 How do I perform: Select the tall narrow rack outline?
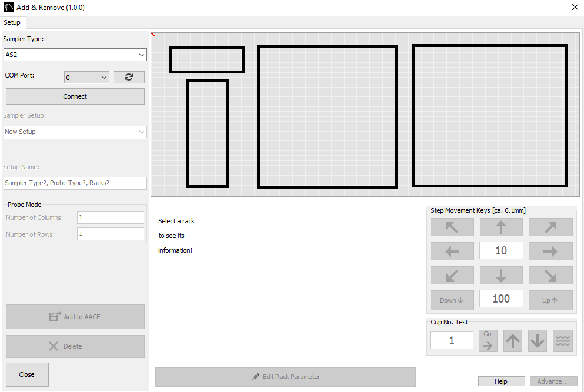pos(208,133)
